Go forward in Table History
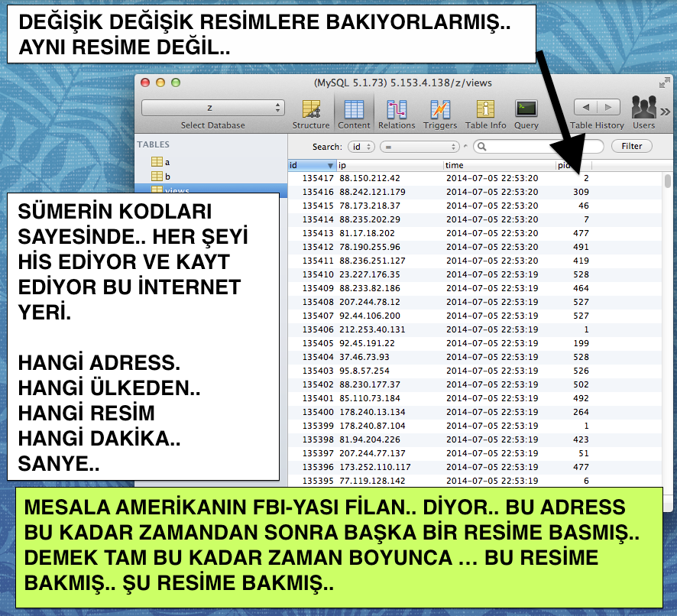This screenshot has height=616, width=677. click(x=608, y=107)
